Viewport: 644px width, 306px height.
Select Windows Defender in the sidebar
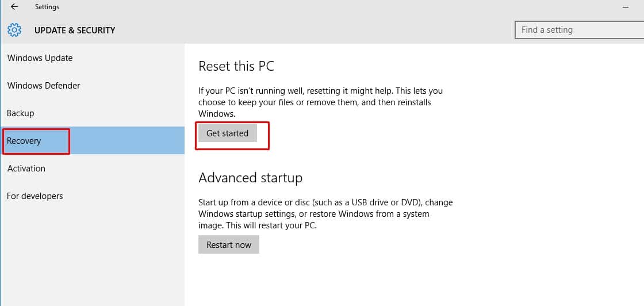coord(44,86)
